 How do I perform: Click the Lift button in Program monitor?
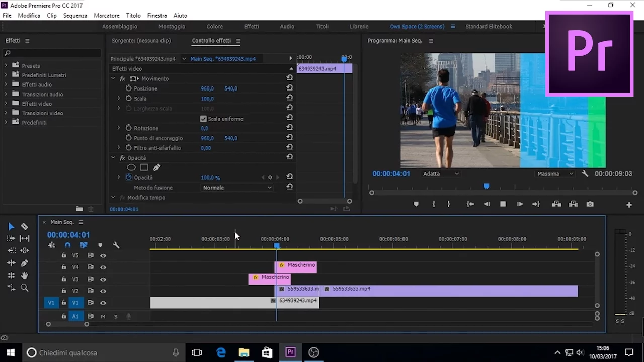click(x=556, y=204)
